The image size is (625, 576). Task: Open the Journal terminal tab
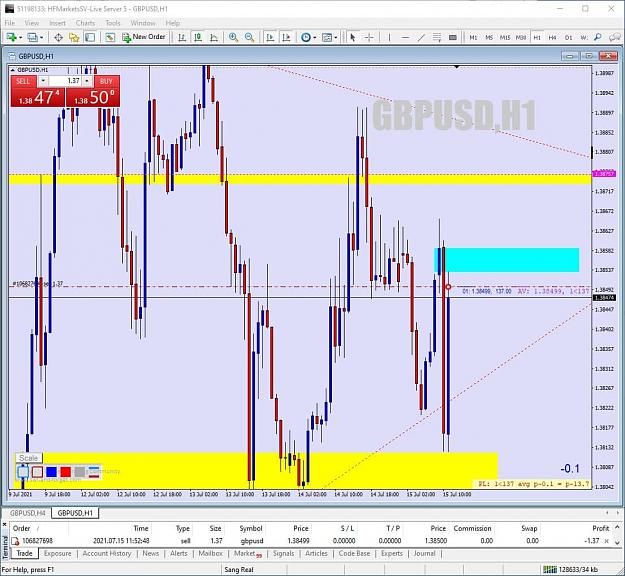[x=424, y=553]
